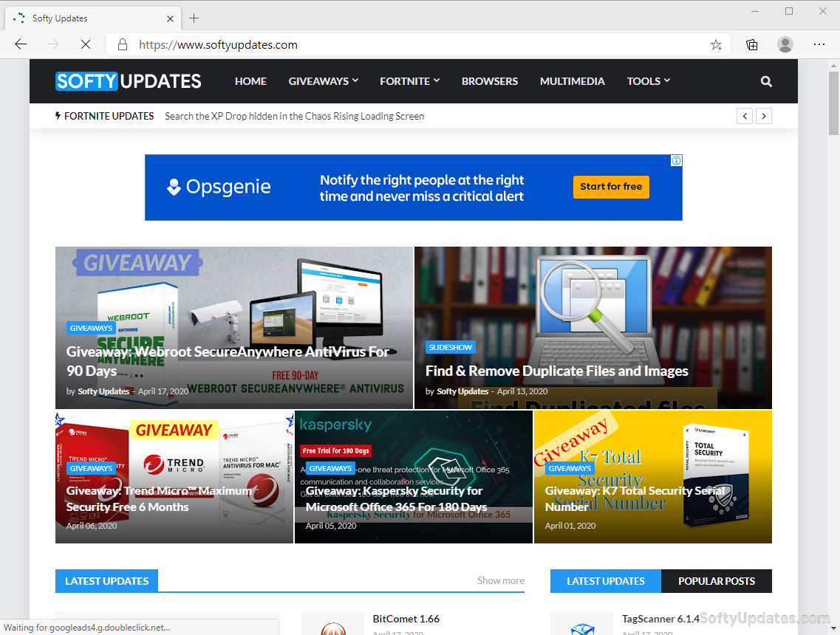Go back using the browser back arrow

pyautogui.click(x=21, y=44)
